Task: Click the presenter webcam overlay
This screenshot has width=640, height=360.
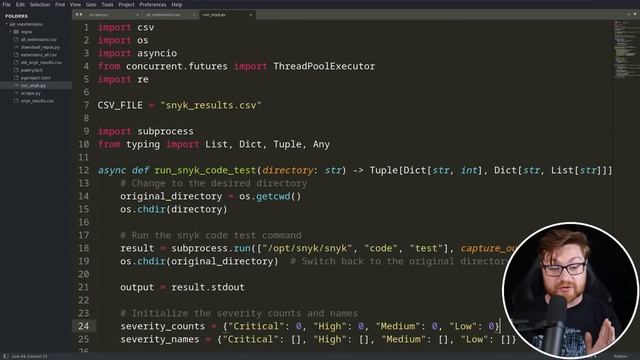Action: click(x=570, y=290)
